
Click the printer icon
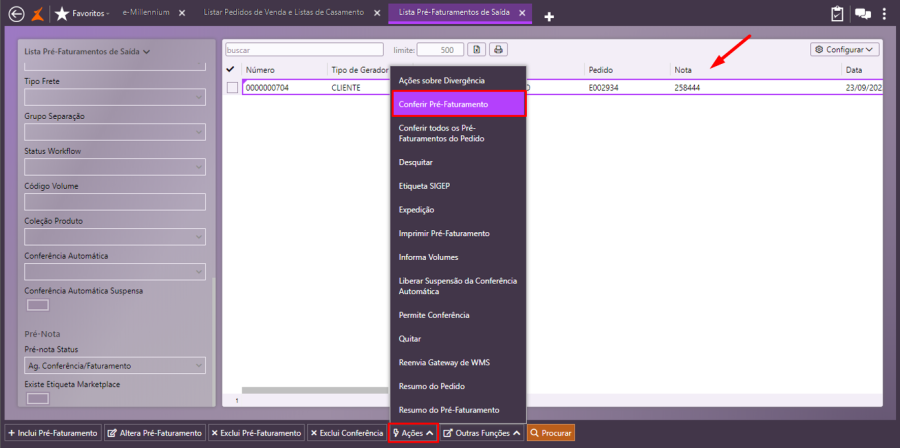499,50
